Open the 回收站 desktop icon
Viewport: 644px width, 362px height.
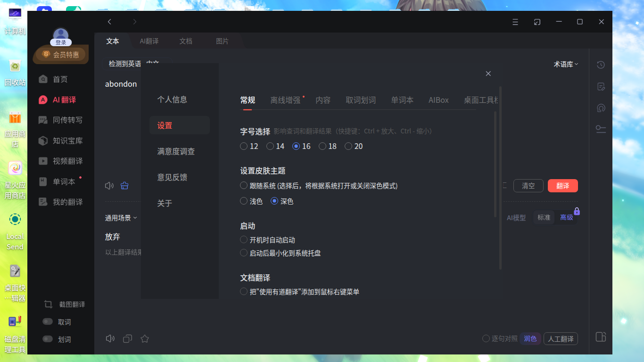15,72
